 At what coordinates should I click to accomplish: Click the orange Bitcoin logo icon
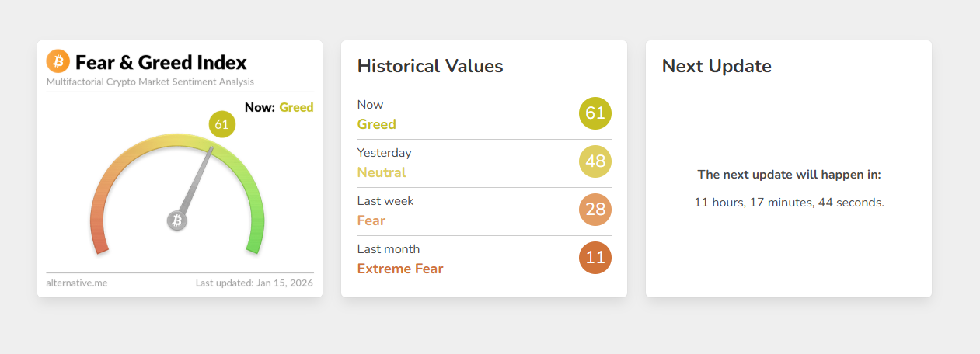58,61
